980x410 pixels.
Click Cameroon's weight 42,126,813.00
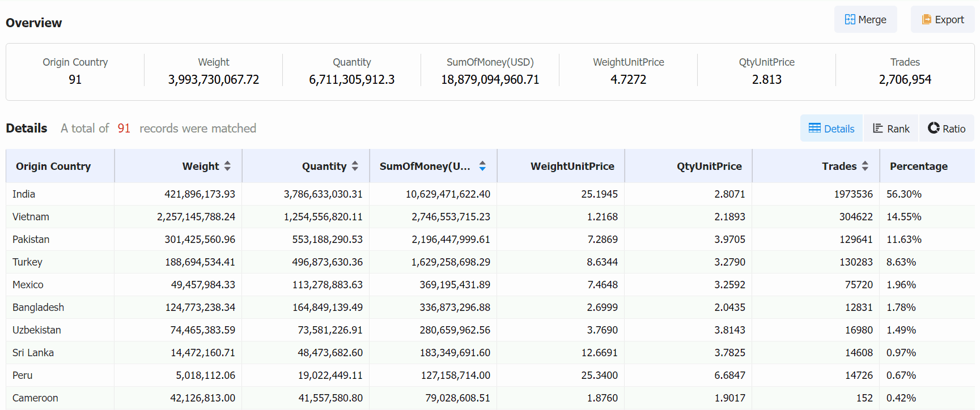click(202, 398)
